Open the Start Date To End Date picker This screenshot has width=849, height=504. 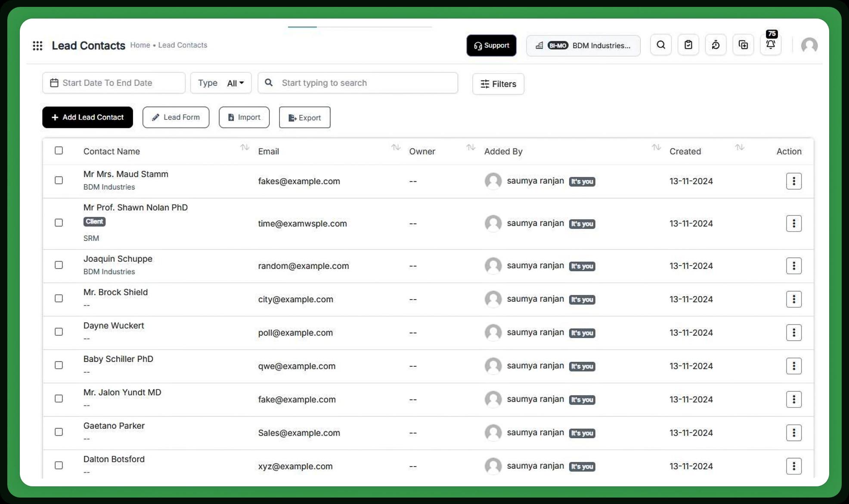[114, 83]
